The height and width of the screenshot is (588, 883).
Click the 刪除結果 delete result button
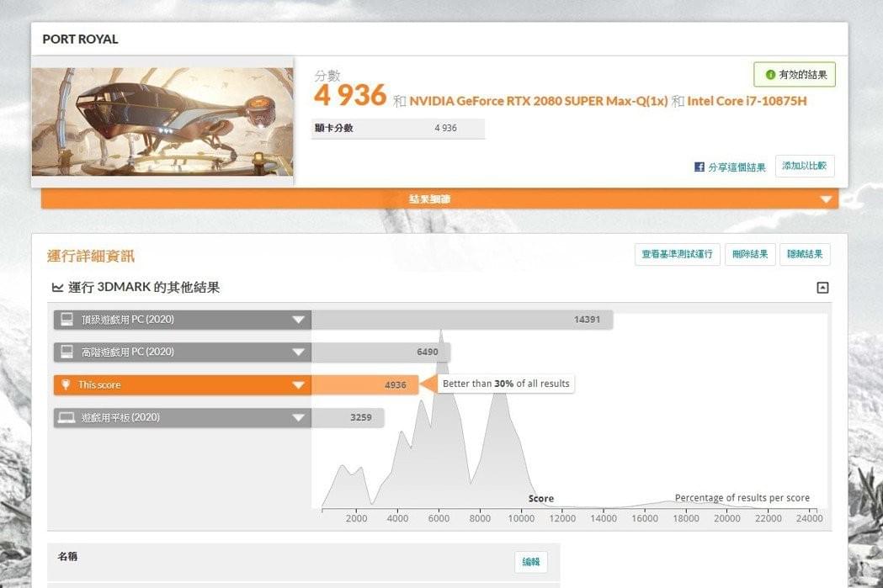click(750, 254)
